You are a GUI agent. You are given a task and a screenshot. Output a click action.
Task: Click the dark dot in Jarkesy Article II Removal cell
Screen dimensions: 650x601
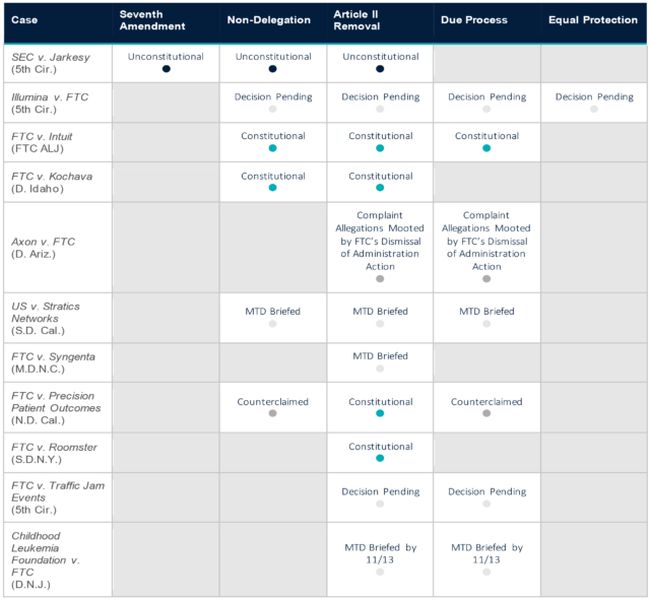379,69
